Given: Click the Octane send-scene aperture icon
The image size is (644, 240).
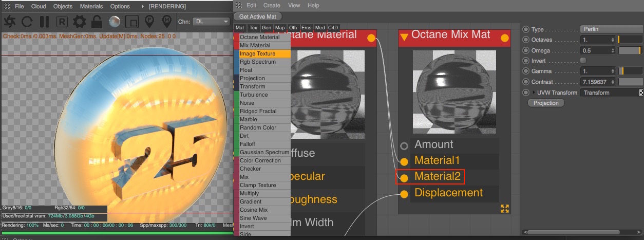Looking at the screenshot, I should coord(10,22).
